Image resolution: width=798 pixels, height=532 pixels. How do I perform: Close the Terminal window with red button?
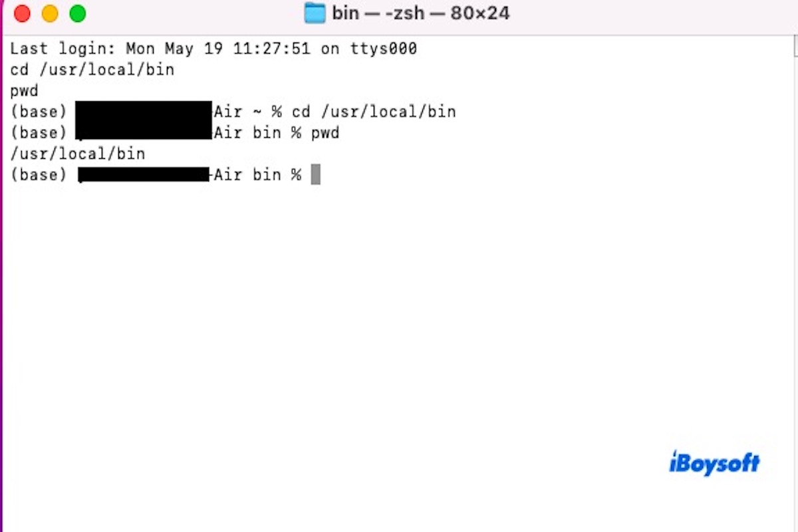22,13
